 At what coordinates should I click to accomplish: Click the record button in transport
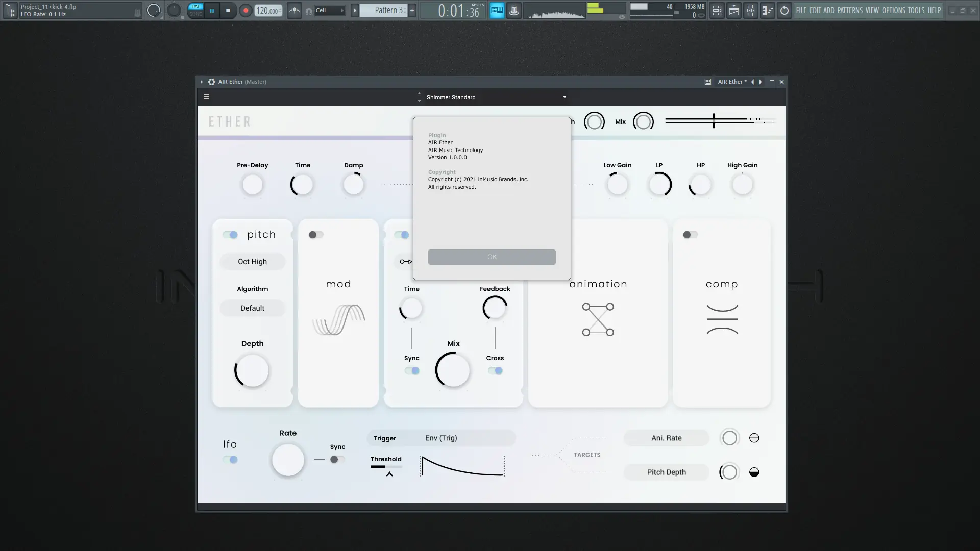click(x=246, y=10)
